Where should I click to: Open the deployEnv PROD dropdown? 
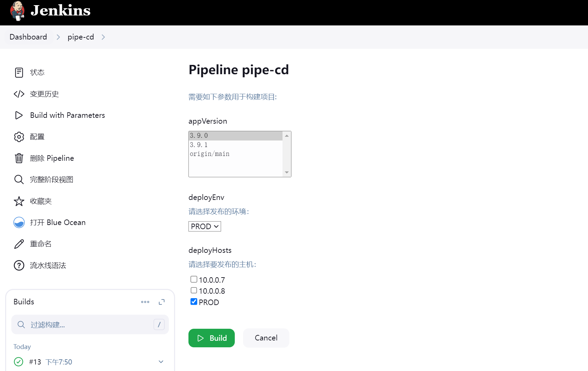205,226
